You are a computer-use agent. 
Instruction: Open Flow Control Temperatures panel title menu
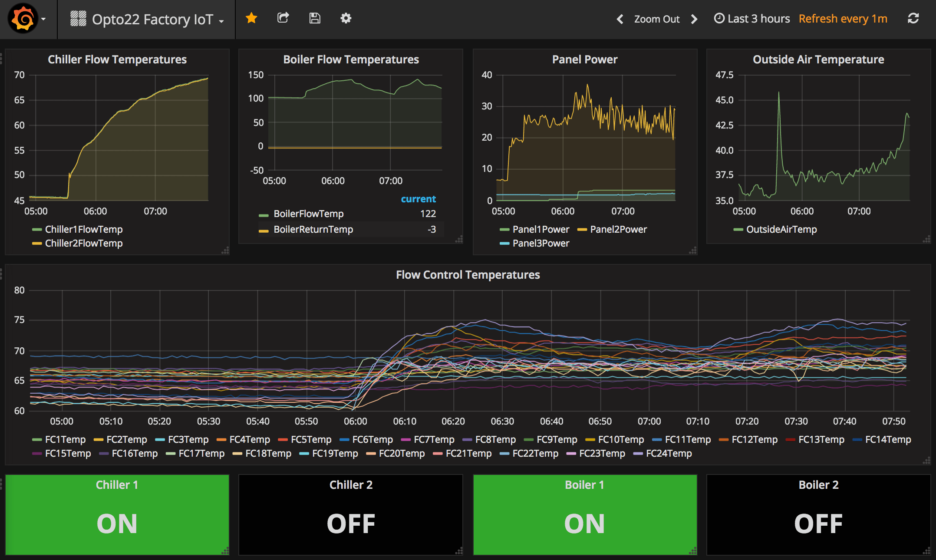[x=468, y=275]
